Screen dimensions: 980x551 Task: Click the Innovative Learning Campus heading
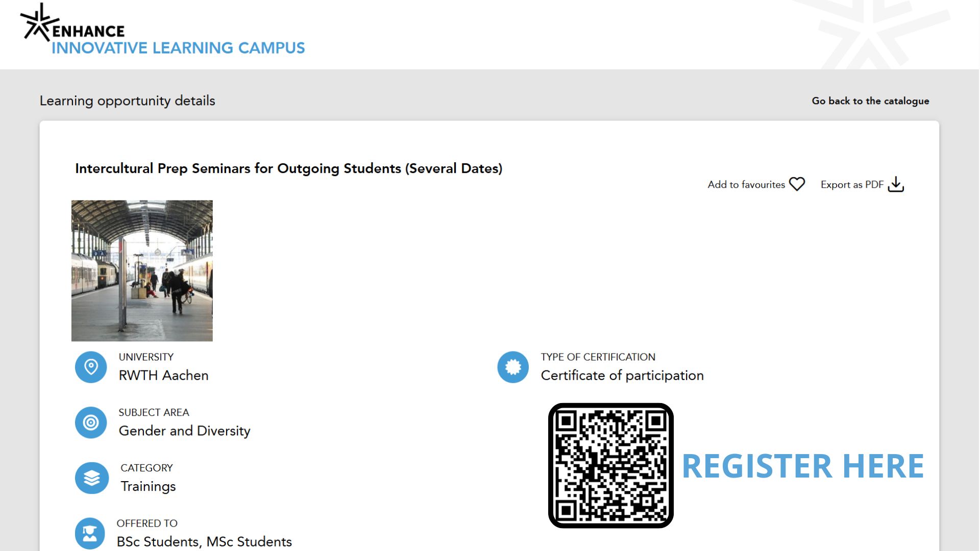click(x=178, y=48)
